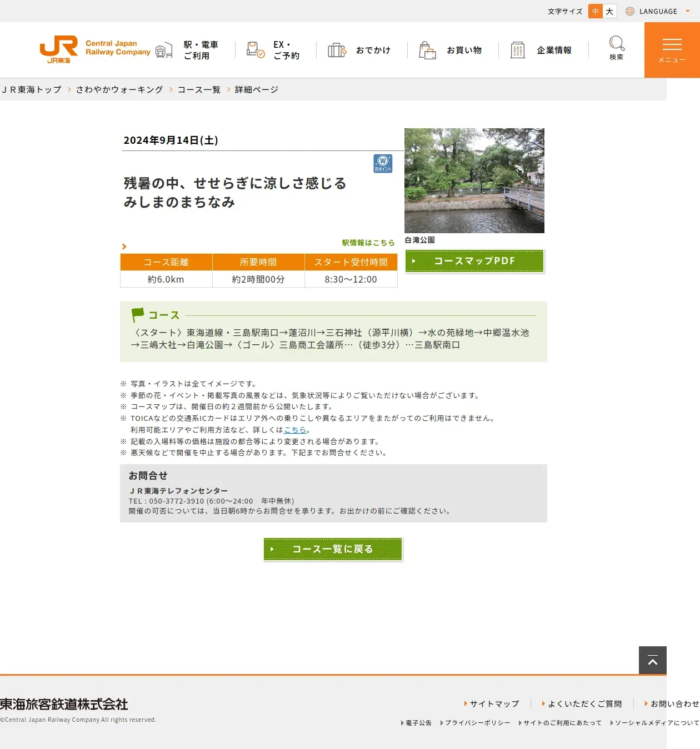The image size is (700, 749).
Task: Open the 電子公告 footer link
Action: point(418,723)
